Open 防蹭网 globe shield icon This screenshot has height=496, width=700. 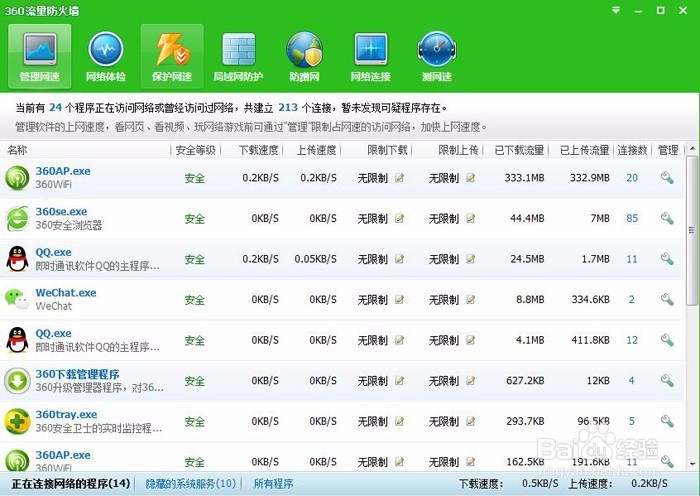(x=304, y=56)
